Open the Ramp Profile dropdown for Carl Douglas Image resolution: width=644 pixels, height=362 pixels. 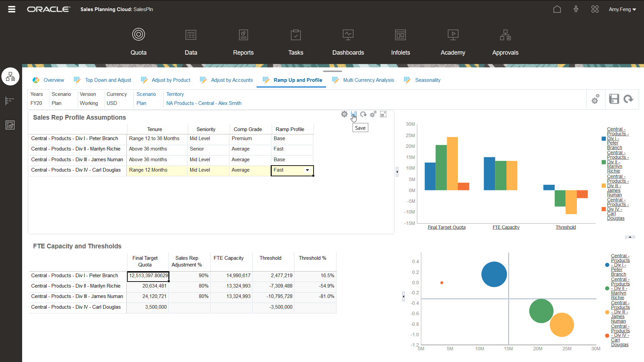[307, 170]
